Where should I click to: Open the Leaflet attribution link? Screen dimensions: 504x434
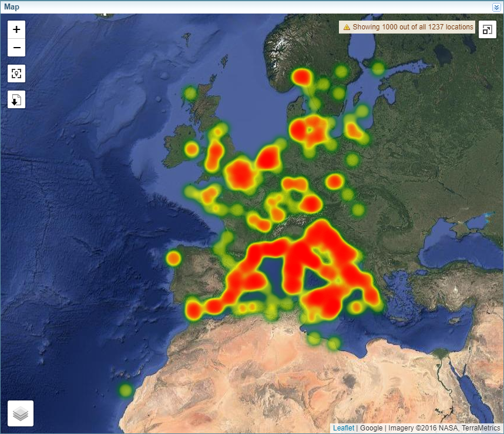[344, 428]
